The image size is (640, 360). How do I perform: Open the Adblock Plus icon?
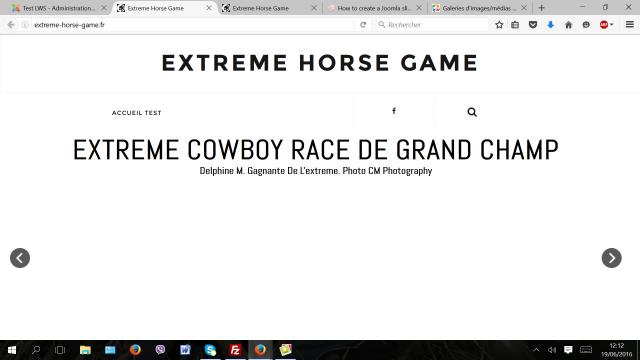604,25
